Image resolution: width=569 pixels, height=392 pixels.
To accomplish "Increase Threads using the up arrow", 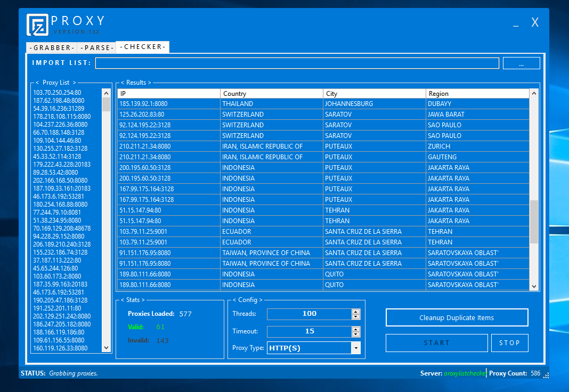I will (355, 311).
